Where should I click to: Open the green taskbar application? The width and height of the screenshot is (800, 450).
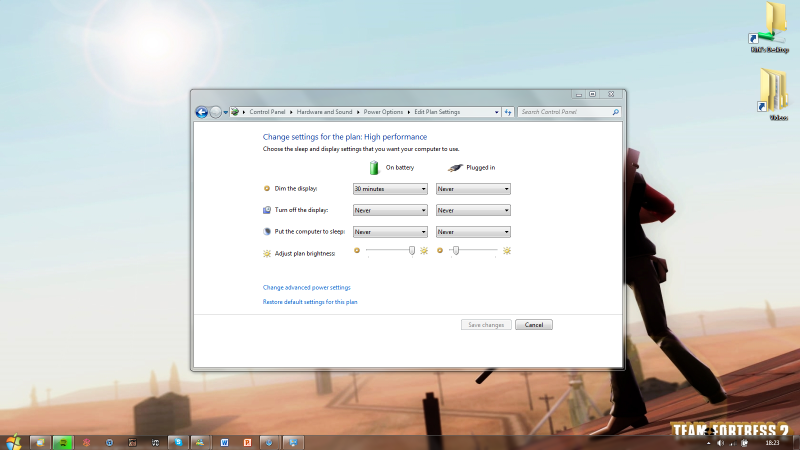pyautogui.click(x=63, y=442)
